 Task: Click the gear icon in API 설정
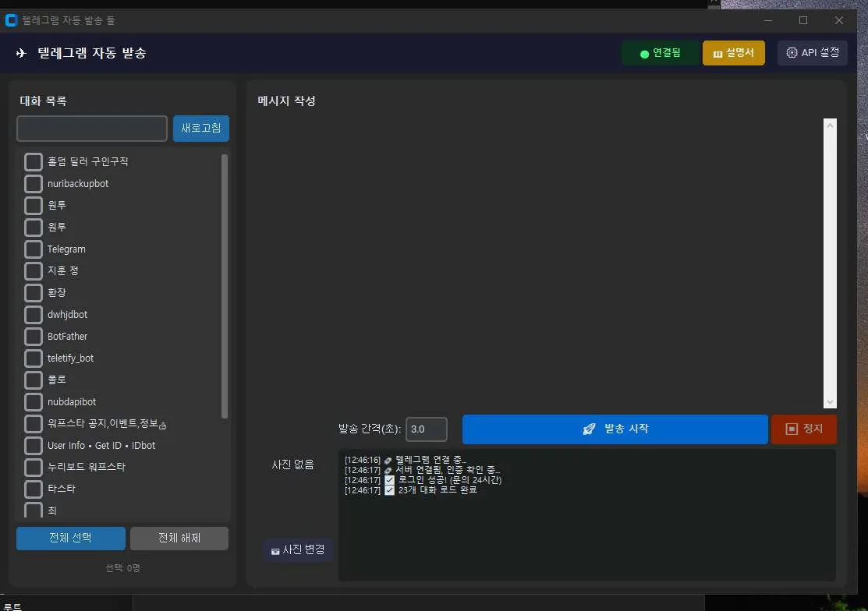point(792,52)
